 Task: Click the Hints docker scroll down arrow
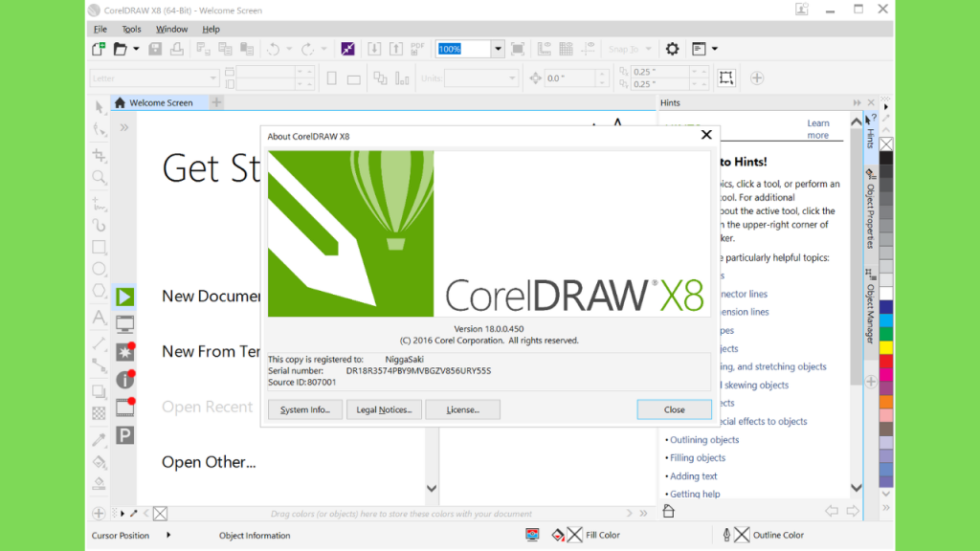857,488
